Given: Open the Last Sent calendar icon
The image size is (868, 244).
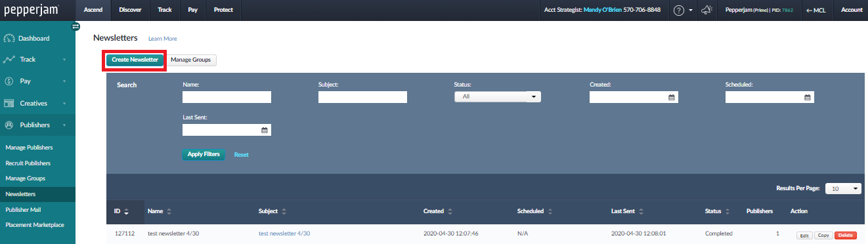Looking at the screenshot, I should 265,130.
